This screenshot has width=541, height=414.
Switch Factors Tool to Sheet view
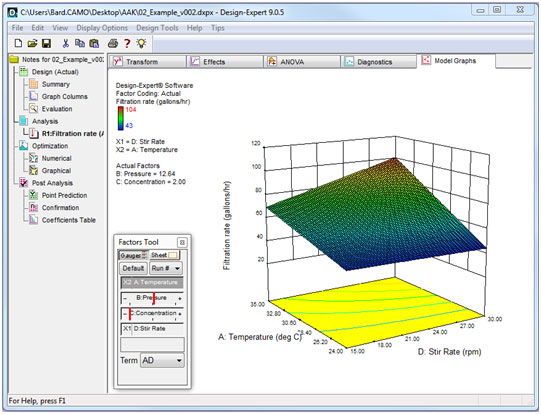[x=164, y=255]
